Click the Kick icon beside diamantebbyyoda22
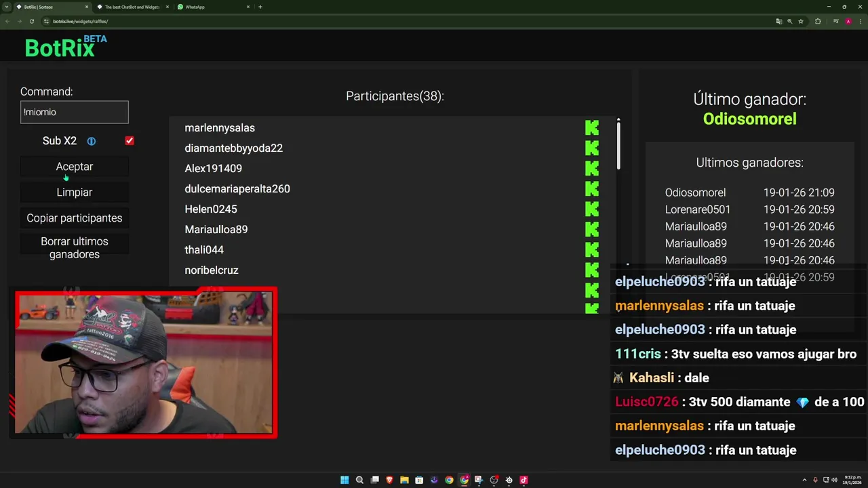The width and height of the screenshot is (868, 488). click(592, 148)
